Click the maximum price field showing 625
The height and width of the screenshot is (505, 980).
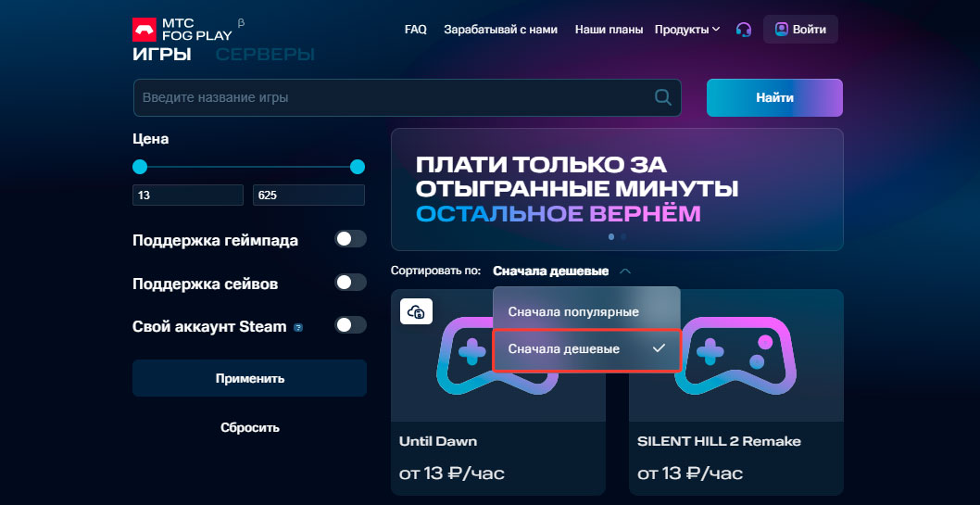coord(308,195)
